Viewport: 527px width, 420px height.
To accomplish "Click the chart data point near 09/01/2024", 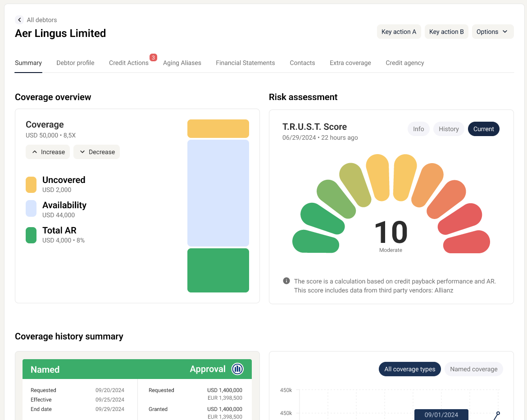I will pyautogui.click(x=498, y=413).
